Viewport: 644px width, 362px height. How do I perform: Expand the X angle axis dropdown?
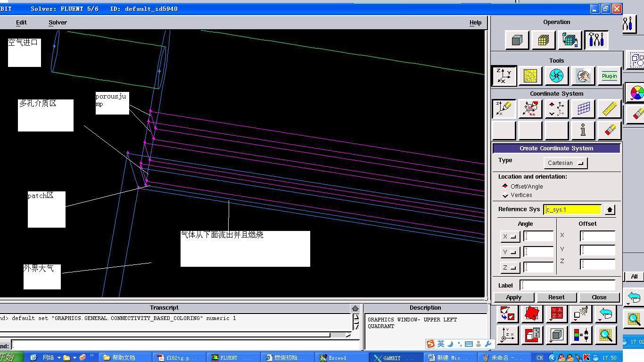point(510,237)
